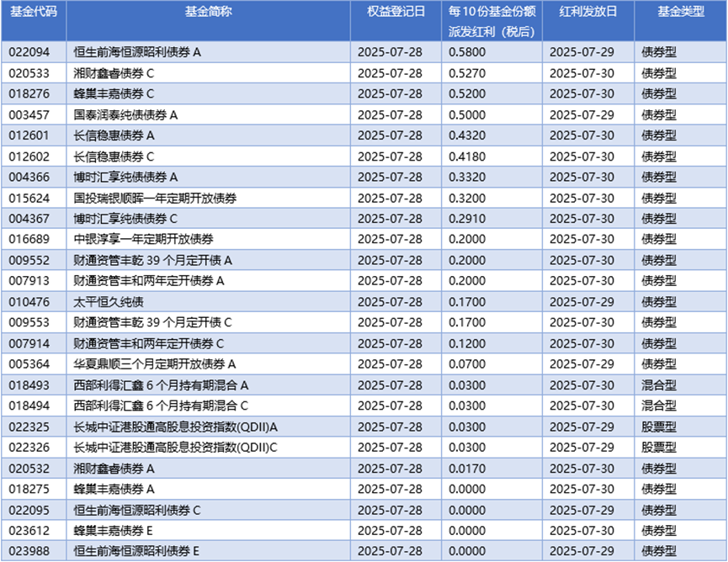
Task: Select fund code 018275
Action: pos(29,490)
